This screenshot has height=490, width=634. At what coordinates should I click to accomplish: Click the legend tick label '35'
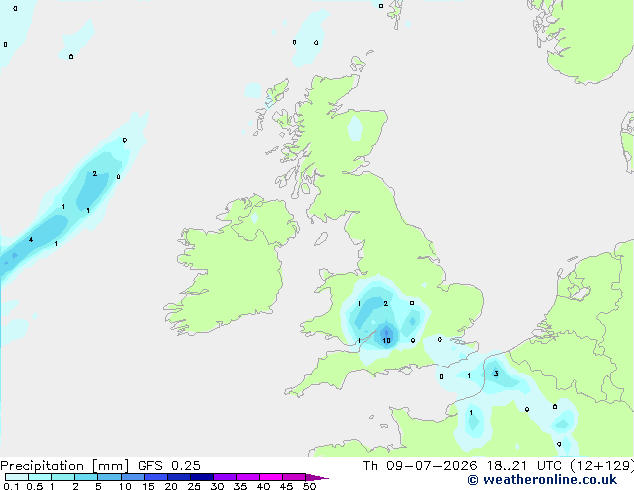pos(240,486)
